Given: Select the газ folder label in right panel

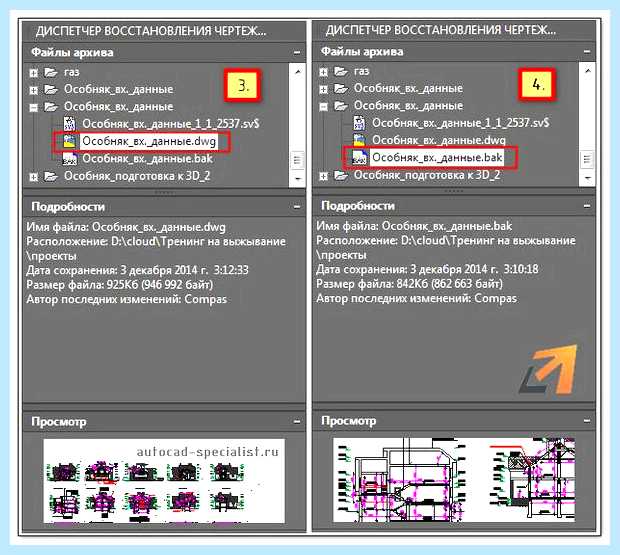Looking at the screenshot, I should (361, 72).
